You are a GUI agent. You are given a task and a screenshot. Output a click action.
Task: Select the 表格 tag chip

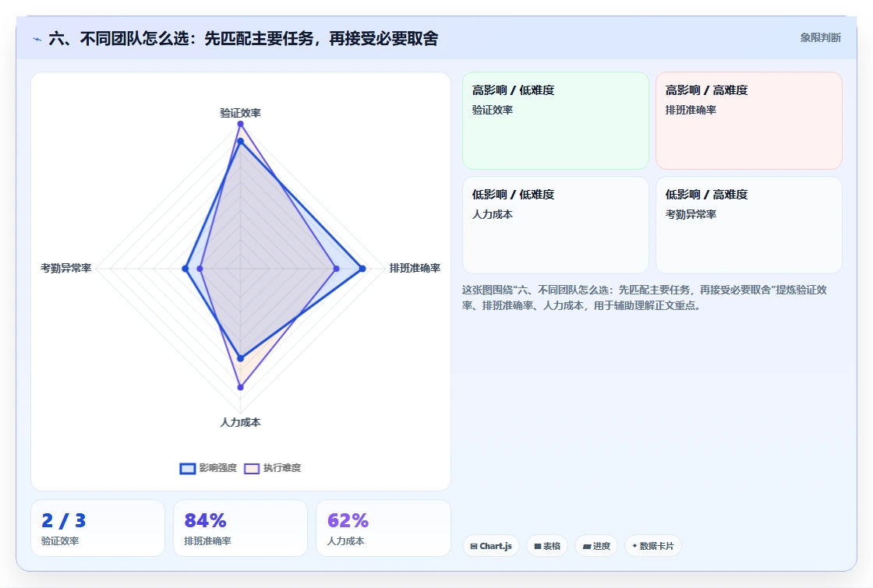(547, 546)
